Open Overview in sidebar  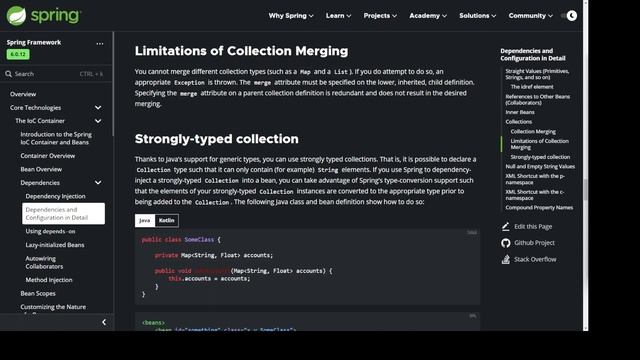coord(23,94)
